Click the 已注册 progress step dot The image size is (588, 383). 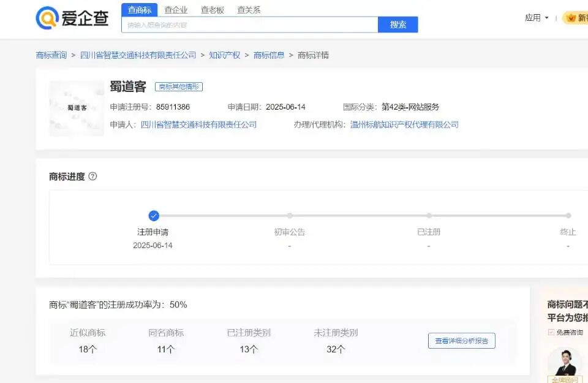pyautogui.click(x=429, y=216)
